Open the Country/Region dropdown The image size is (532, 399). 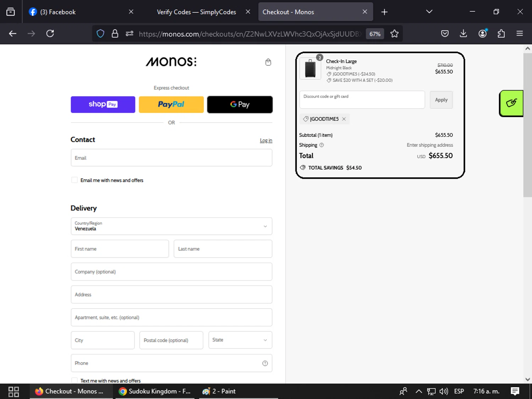click(x=171, y=226)
